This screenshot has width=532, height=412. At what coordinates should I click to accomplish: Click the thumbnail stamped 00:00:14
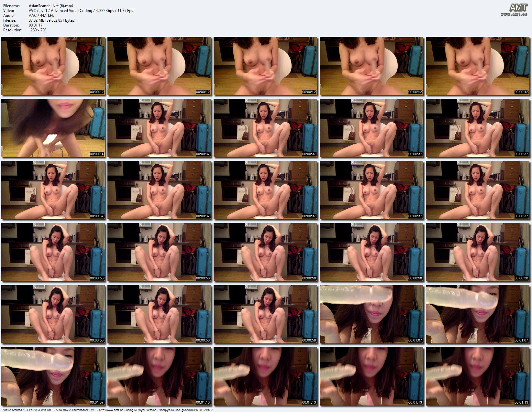(53, 128)
